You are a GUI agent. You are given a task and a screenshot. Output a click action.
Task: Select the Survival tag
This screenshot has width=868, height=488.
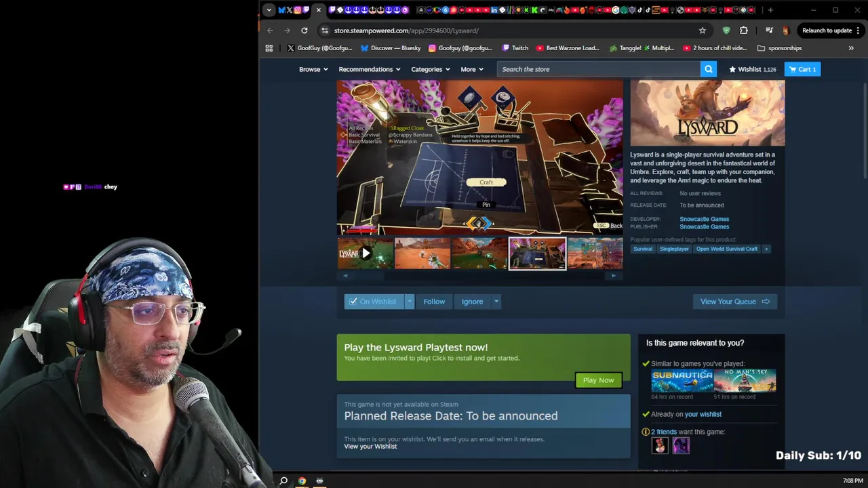643,249
